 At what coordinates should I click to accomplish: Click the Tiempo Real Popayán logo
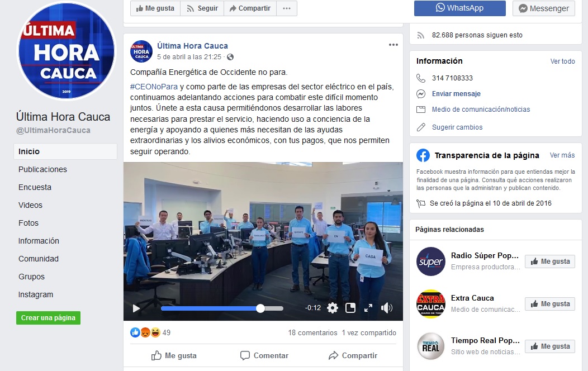pyautogui.click(x=430, y=346)
